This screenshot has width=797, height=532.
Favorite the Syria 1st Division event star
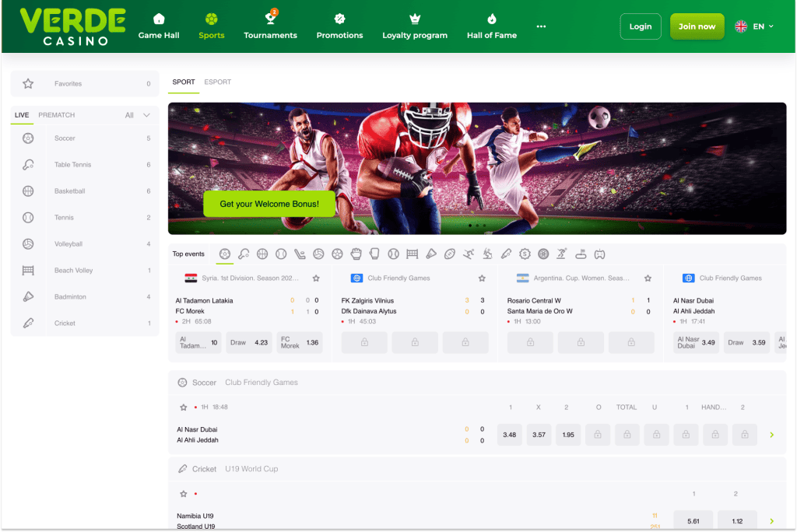click(316, 278)
